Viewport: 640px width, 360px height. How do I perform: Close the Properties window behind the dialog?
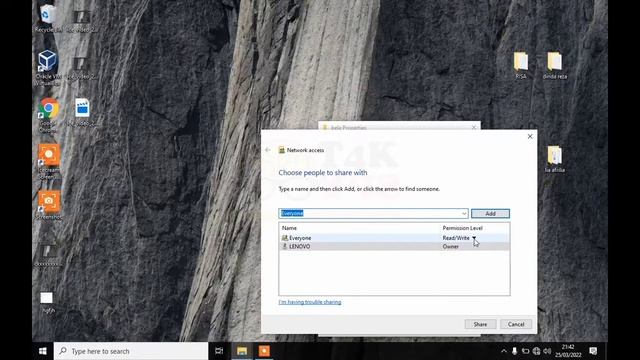(x=473, y=127)
